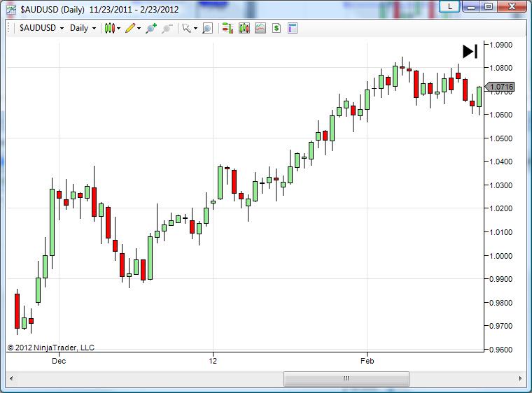
Task: Open the data series candlestick icon
Action: coord(244,28)
